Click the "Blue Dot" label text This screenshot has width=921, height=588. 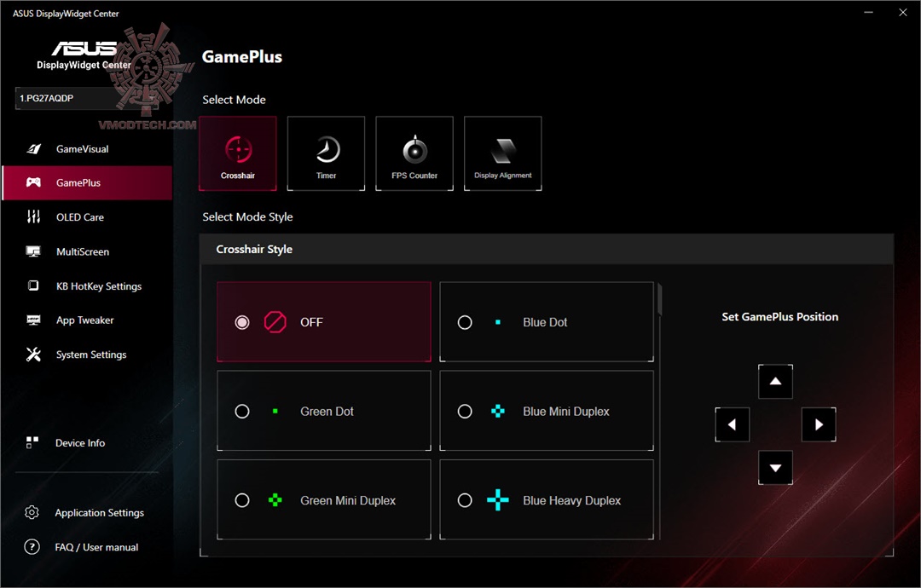coord(545,322)
